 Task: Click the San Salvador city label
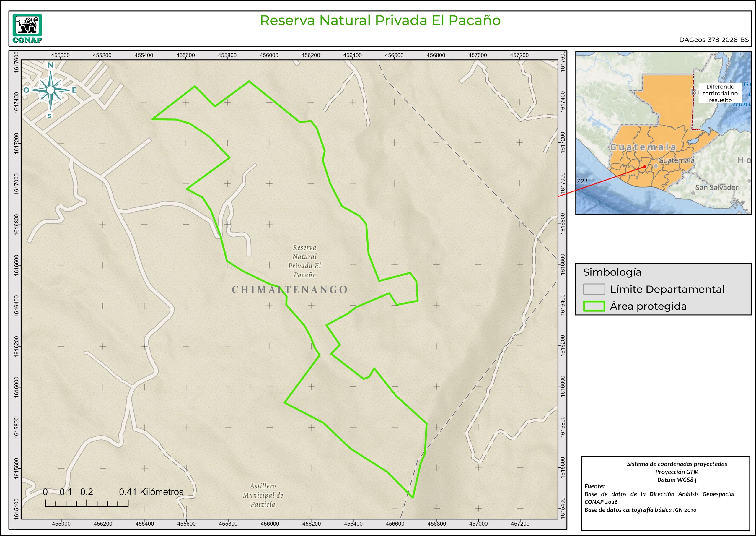click(x=716, y=187)
